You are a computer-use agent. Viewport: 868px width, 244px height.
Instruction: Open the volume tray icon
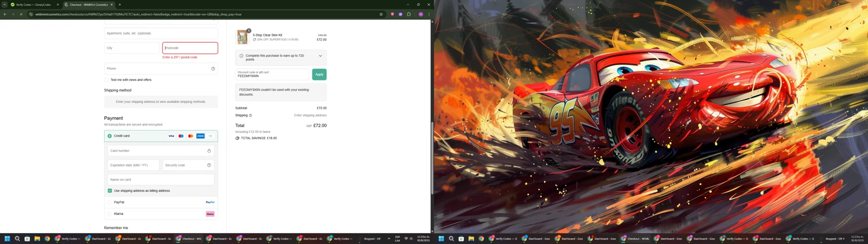[411, 238]
